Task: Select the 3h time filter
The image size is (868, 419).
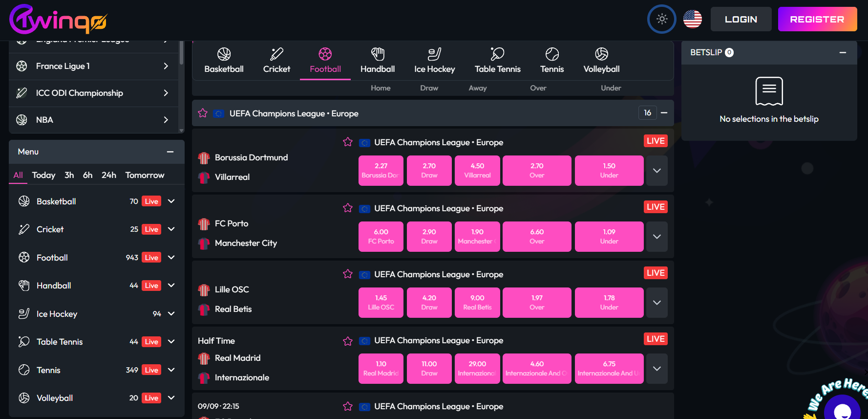Action: (x=69, y=175)
